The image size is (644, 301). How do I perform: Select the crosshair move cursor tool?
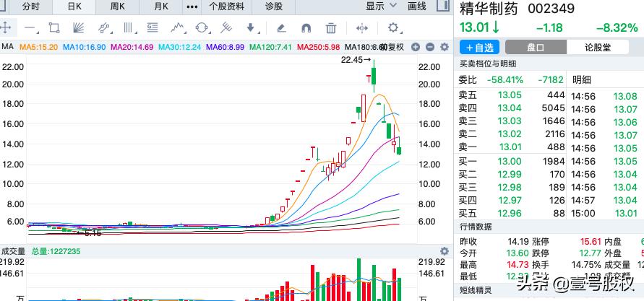[x=6, y=28]
